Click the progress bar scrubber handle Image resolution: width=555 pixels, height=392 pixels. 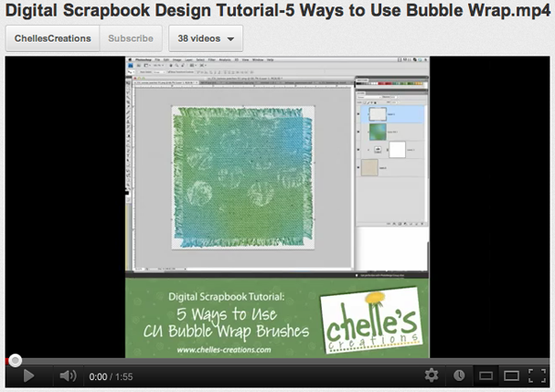click(15, 361)
